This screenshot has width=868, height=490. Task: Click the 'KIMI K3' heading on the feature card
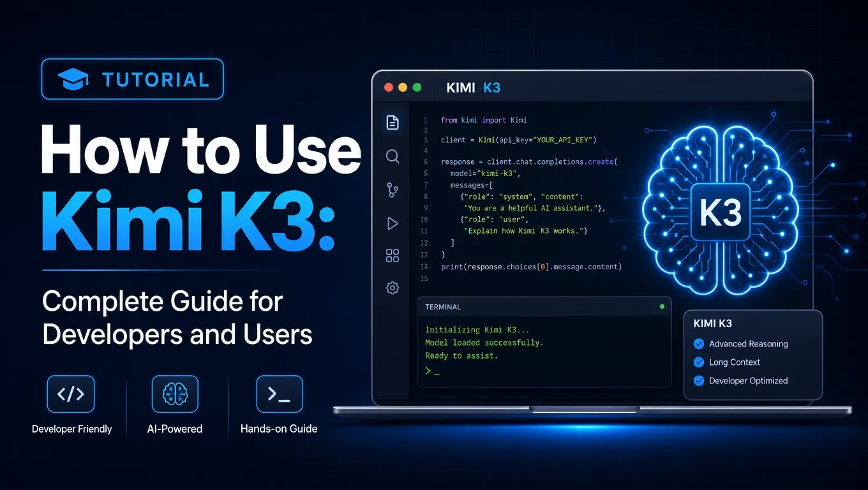click(x=713, y=323)
